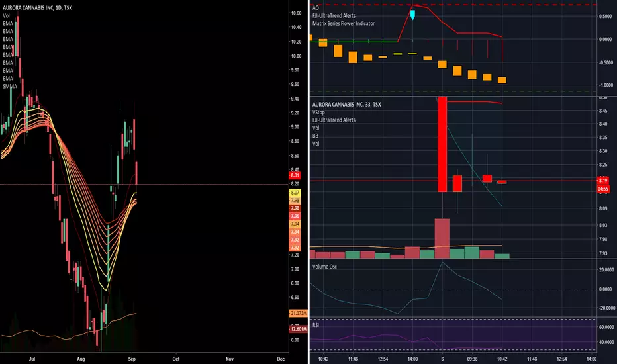Image resolution: width=617 pixels, height=364 pixels.
Task: Click the lowest orange AO box, last in the series
Action: (502, 80)
